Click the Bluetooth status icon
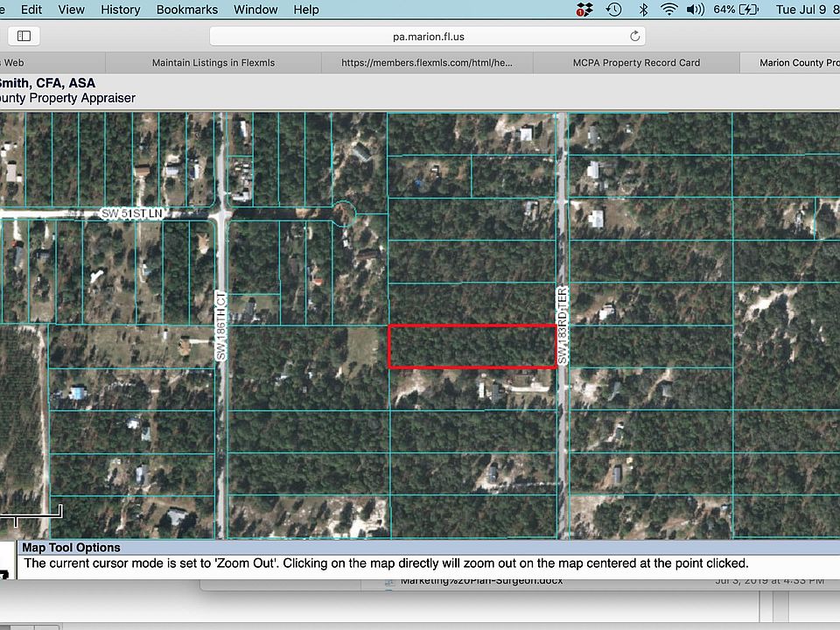 643,10
